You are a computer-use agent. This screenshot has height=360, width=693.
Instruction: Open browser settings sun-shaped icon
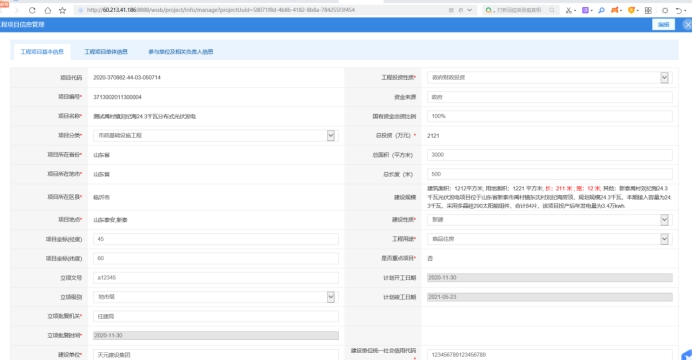tap(665, 10)
